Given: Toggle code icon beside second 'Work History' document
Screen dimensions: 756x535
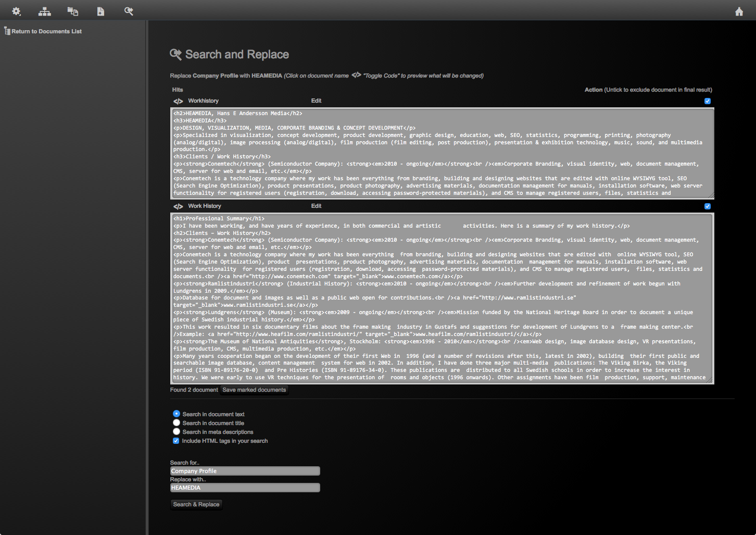Looking at the screenshot, I should pos(178,207).
